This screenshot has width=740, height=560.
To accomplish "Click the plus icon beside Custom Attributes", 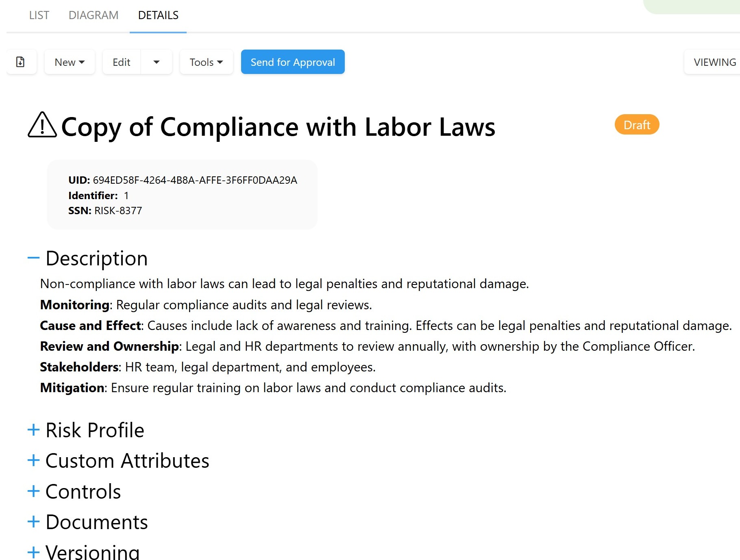I will tap(33, 460).
